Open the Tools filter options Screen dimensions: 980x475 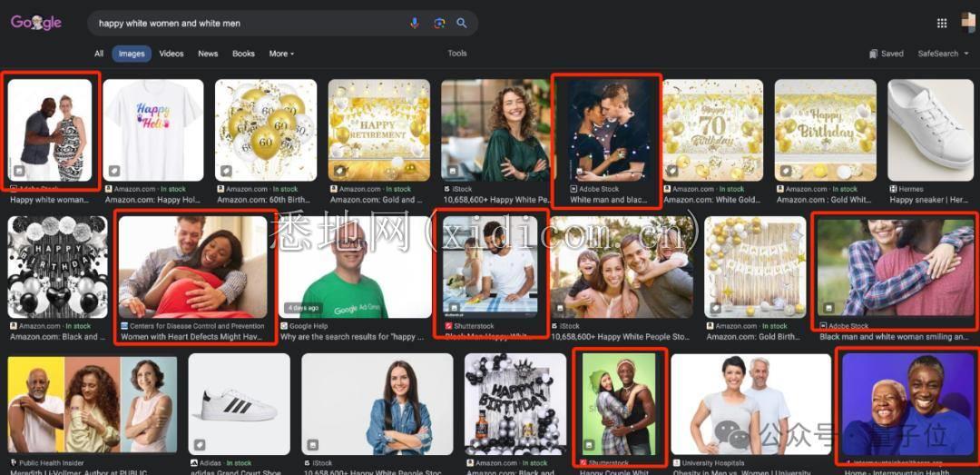(457, 54)
